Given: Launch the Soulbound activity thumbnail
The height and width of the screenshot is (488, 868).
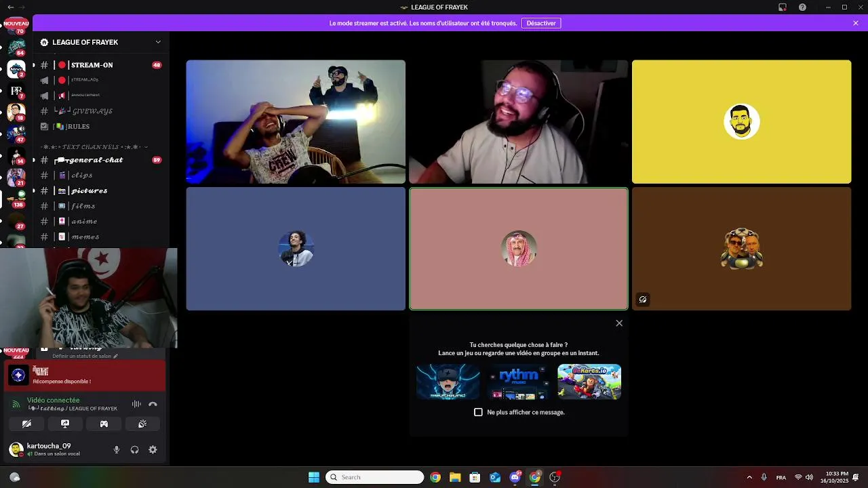Looking at the screenshot, I should coord(448,382).
